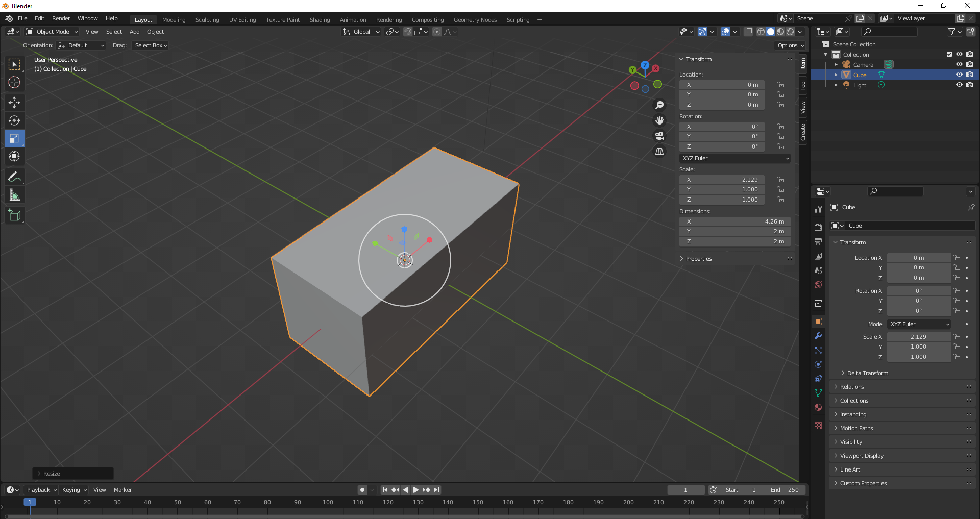Image resolution: width=980 pixels, height=519 pixels.
Task: Hide the Light object in viewport
Action: (x=959, y=85)
